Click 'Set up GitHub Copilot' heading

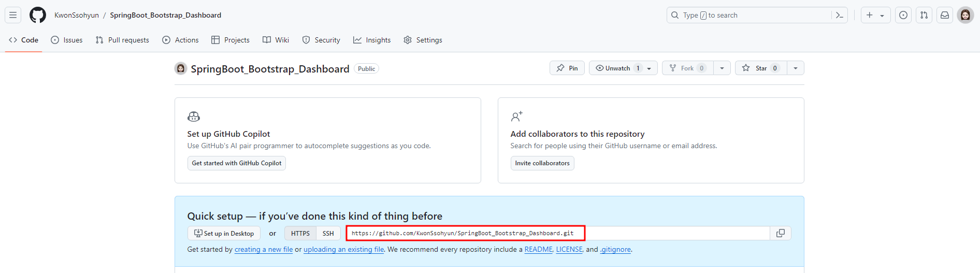228,134
